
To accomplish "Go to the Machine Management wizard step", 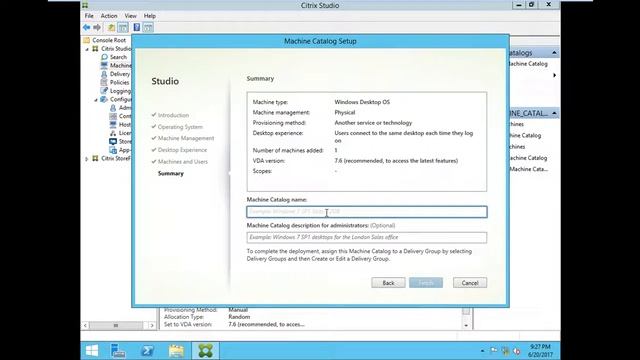I will click(186, 138).
